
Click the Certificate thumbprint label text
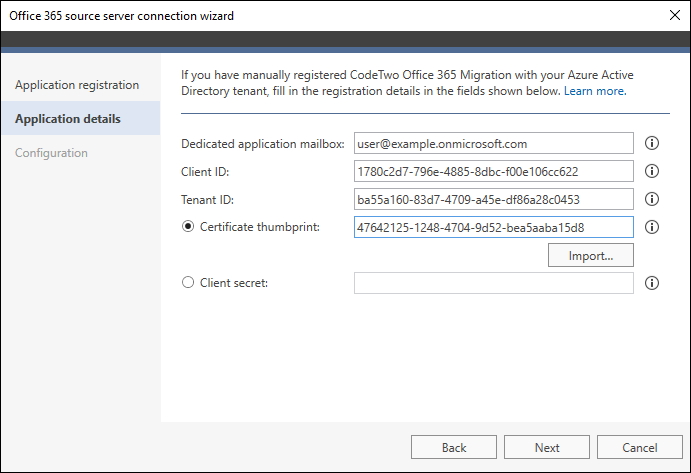coord(260,227)
